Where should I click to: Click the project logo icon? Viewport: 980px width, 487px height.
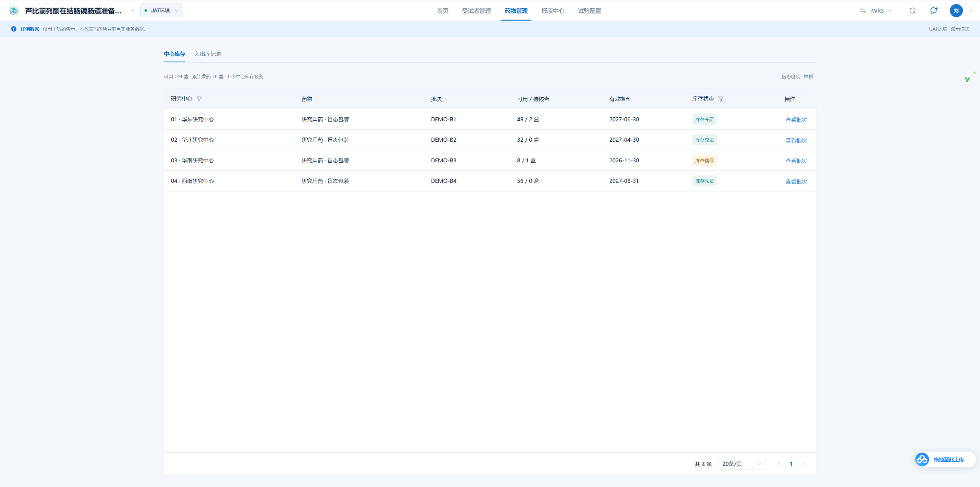click(13, 11)
